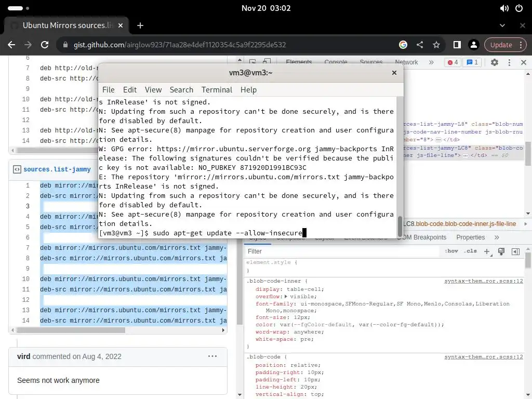
Task: Toggle the rendering emulations paintbrush icon
Action: [x=501, y=251]
